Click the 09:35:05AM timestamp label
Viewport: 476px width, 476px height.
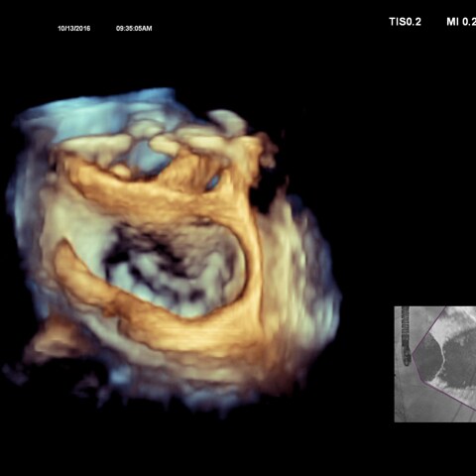point(134,29)
